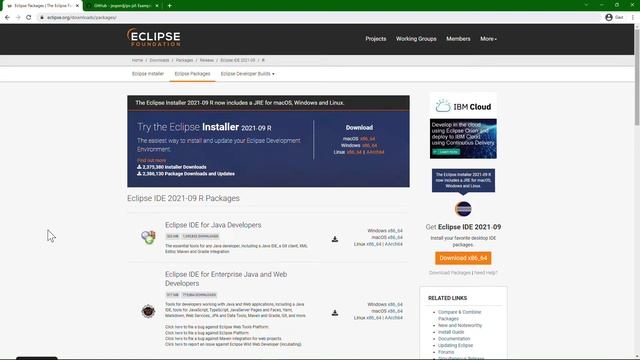Click the IBM Cloud advertisement banner
Screen dimensions: 640x360
click(x=463, y=126)
